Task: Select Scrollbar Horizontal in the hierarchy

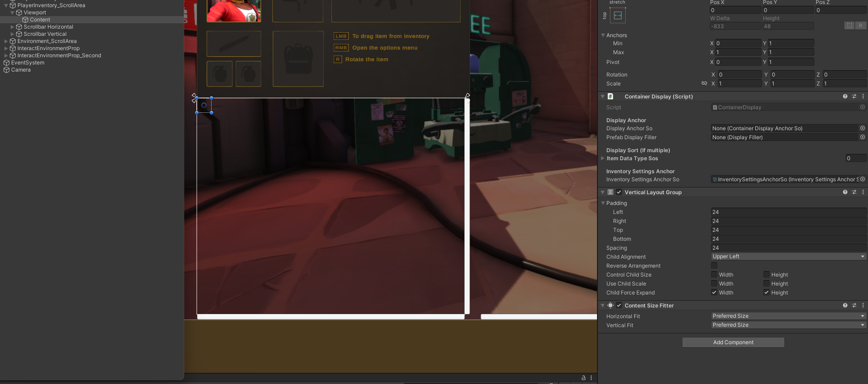Action: pos(48,27)
